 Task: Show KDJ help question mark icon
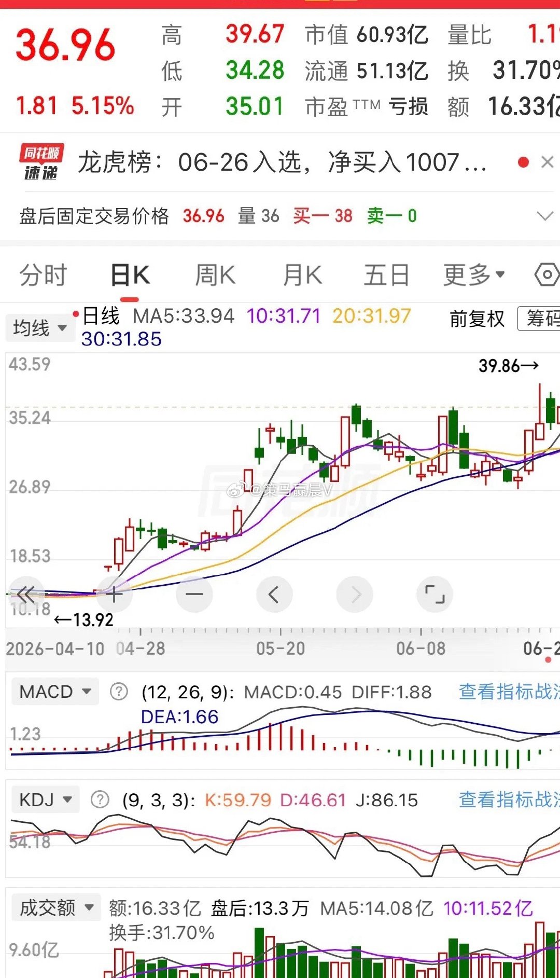point(100,800)
